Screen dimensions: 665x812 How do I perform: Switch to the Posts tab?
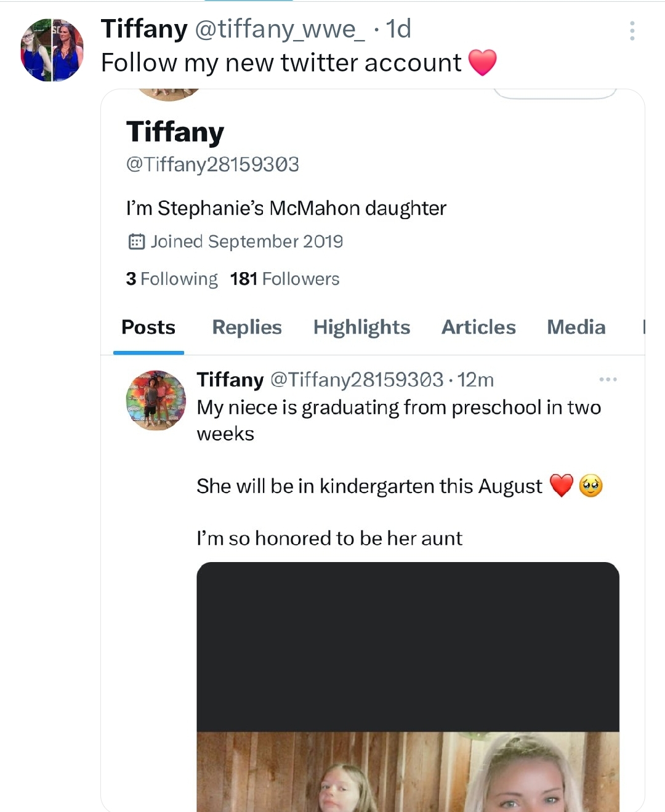tap(148, 327)
